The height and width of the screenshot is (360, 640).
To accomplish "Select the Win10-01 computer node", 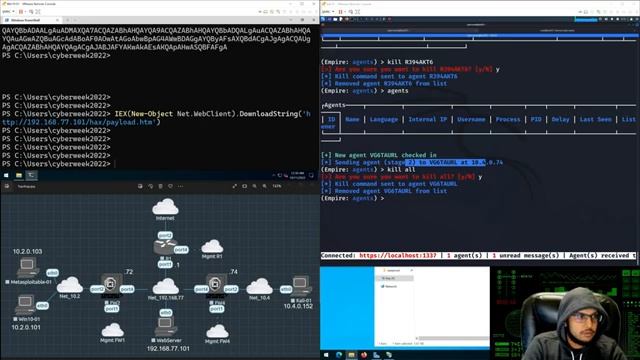I will (x=25, y=305).
